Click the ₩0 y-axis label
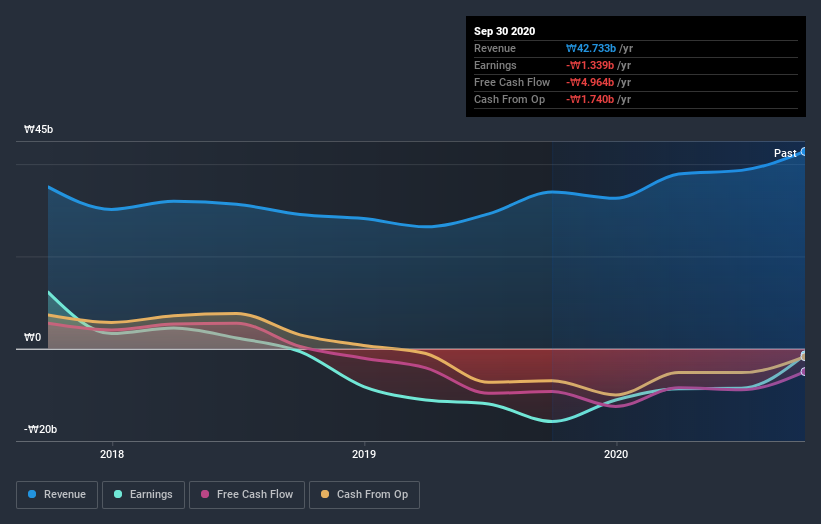This screenshot has height=524, width=821. (32, 337)
